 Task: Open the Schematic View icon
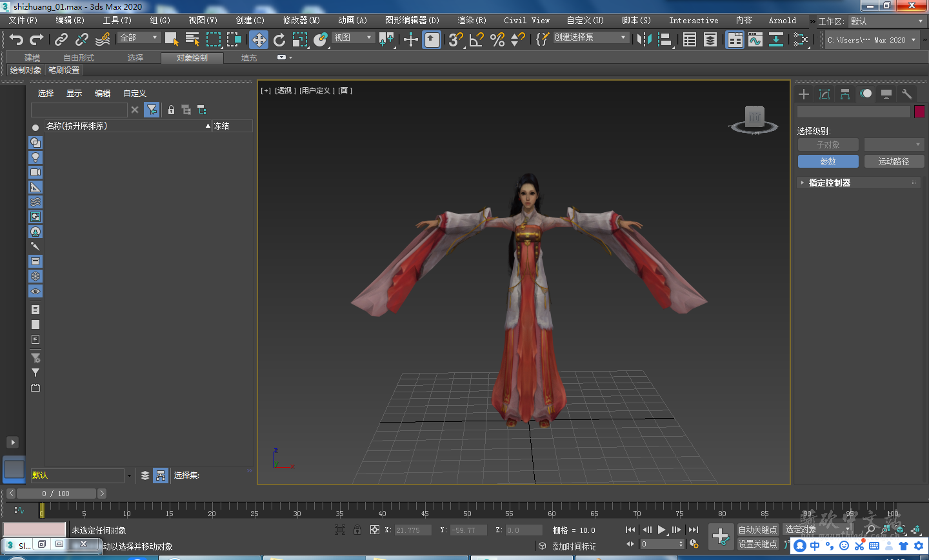coord(776,39)
